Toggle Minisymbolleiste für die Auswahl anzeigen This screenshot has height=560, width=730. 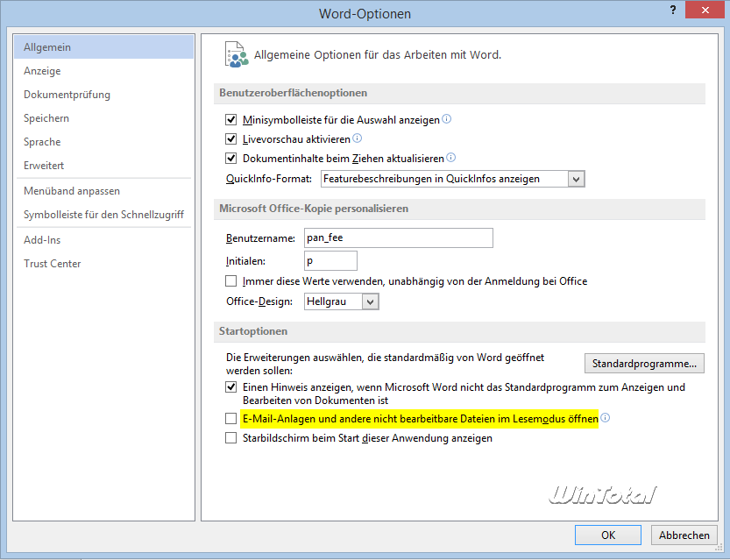tap(231, 120)
